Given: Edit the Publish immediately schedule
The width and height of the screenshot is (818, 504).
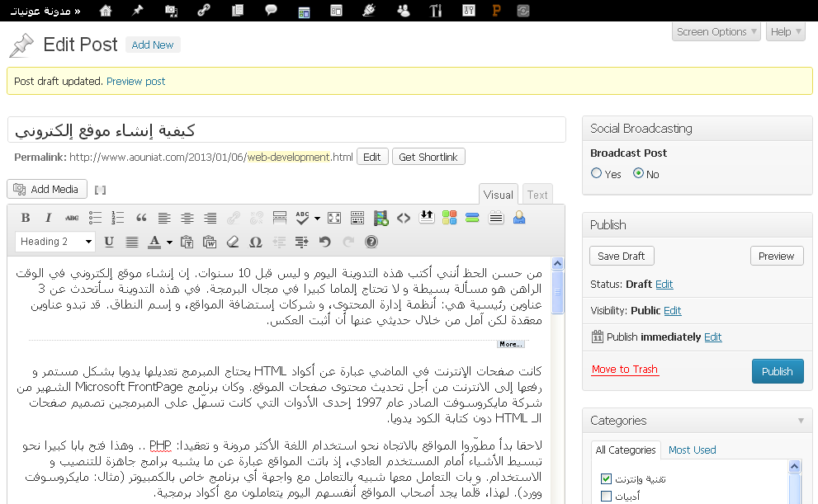Looking at the screenshot, I should click(x=712, y=337).
